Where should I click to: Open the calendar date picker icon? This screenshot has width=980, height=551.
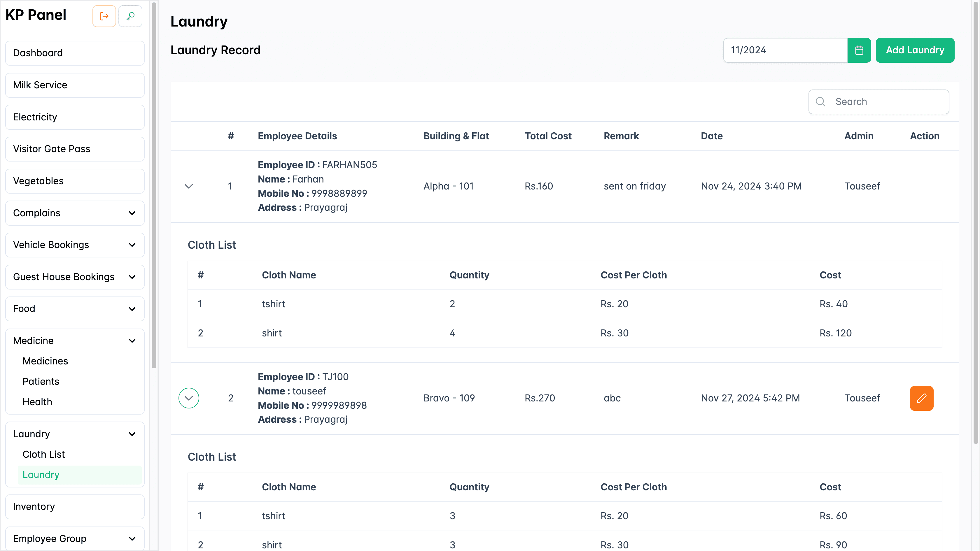click(x=859, y=50)
